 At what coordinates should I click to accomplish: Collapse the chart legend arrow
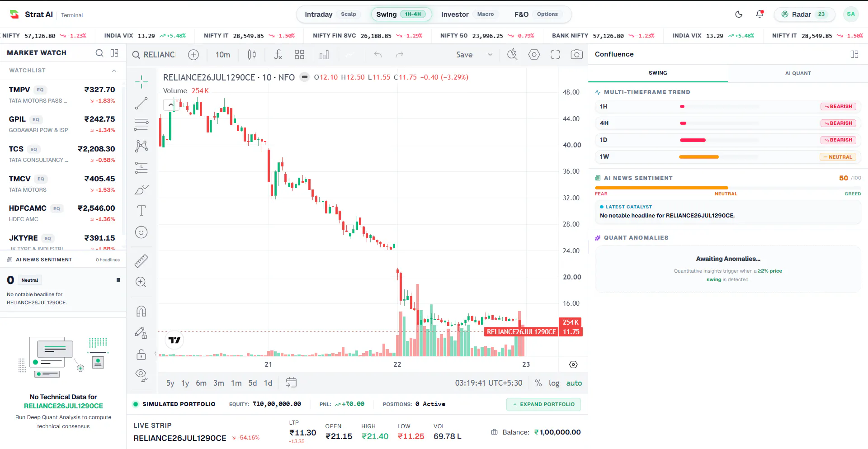(170, 105)
